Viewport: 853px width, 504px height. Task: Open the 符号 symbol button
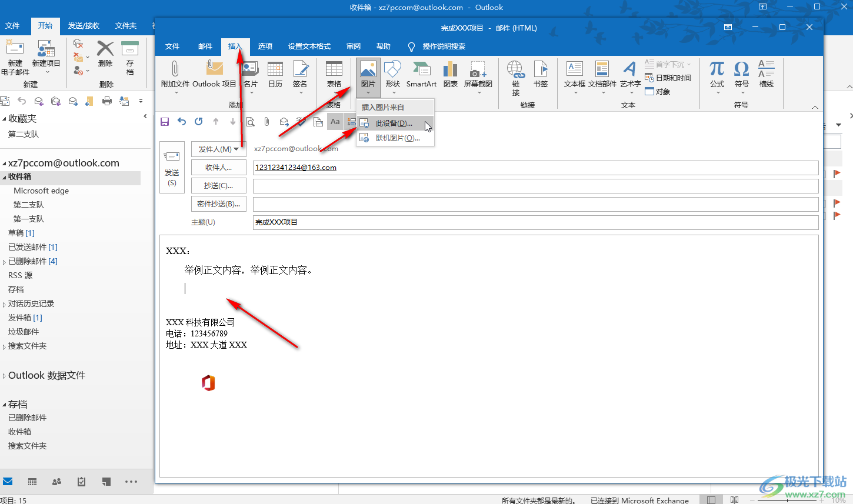741,76
